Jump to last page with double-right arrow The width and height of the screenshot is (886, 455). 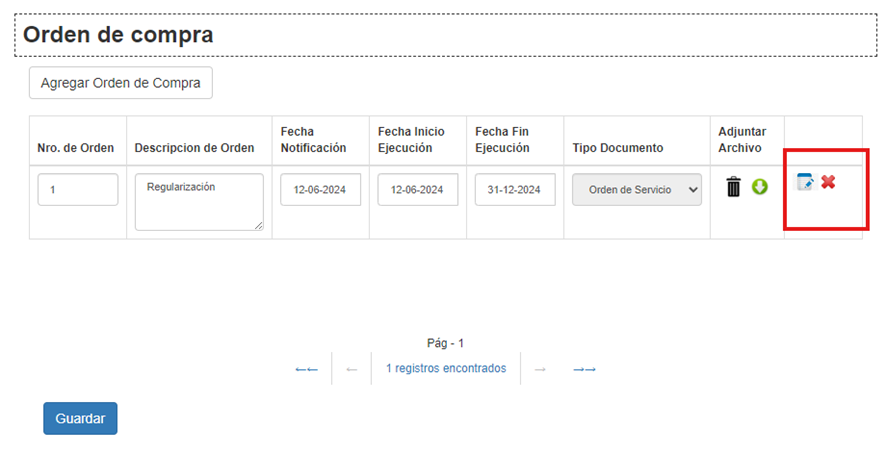(584, 369)
